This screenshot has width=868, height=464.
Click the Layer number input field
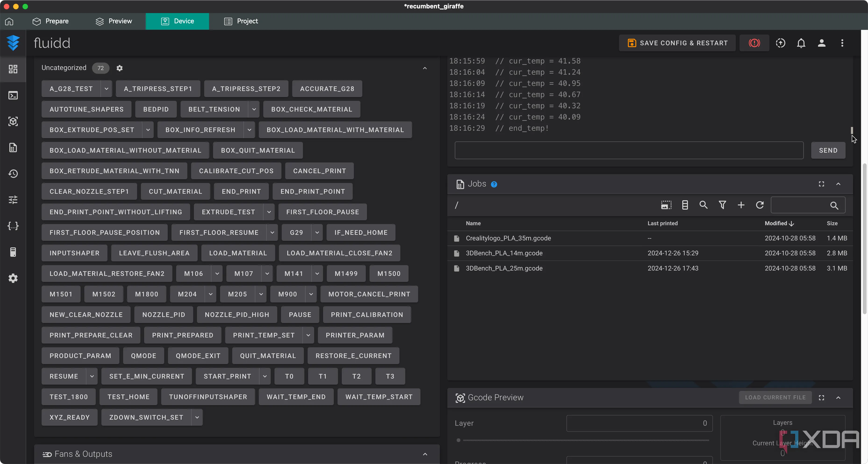(x=639, y=423)
